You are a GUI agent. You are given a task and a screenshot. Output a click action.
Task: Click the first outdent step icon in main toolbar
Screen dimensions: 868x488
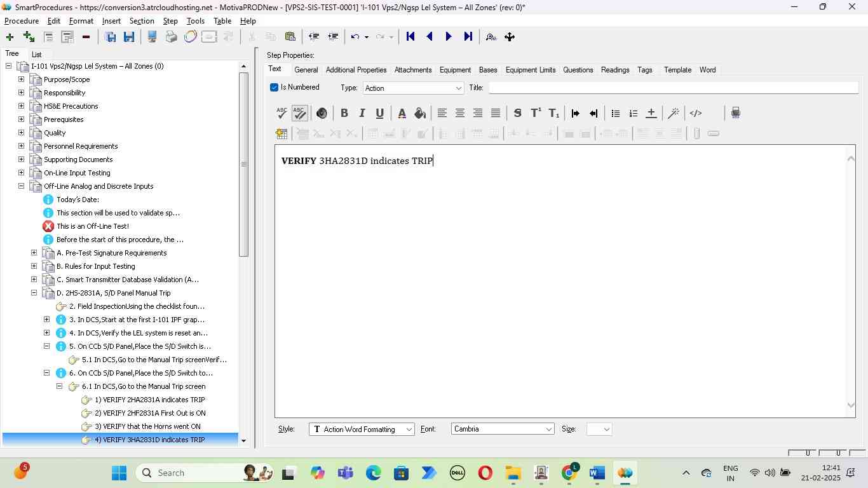(313, 37)
